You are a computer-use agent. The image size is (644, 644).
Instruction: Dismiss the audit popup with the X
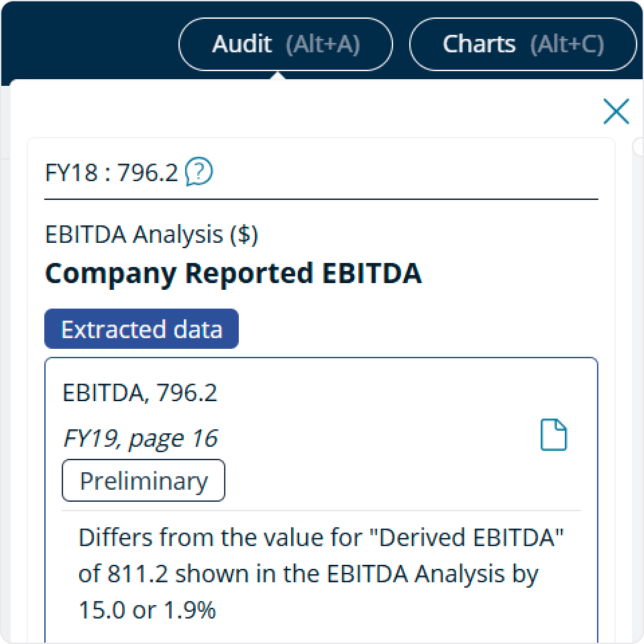point(616,111)
